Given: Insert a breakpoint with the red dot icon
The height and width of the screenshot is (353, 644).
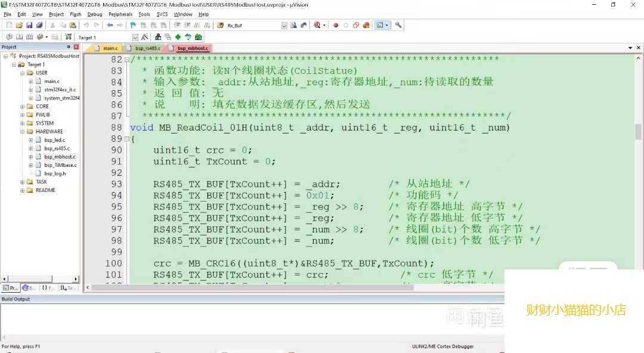Looking at the screenshot, I should click(336, 25).
